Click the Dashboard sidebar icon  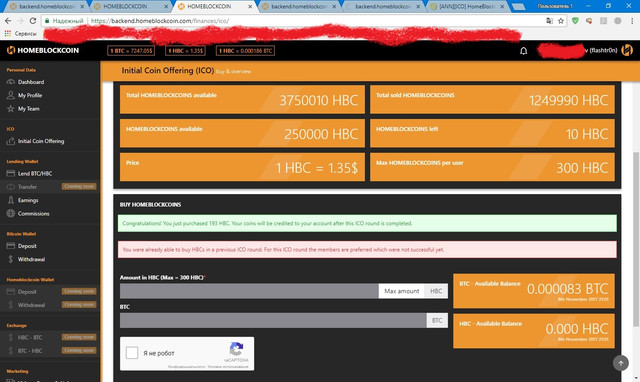click(x=11, y=82)
